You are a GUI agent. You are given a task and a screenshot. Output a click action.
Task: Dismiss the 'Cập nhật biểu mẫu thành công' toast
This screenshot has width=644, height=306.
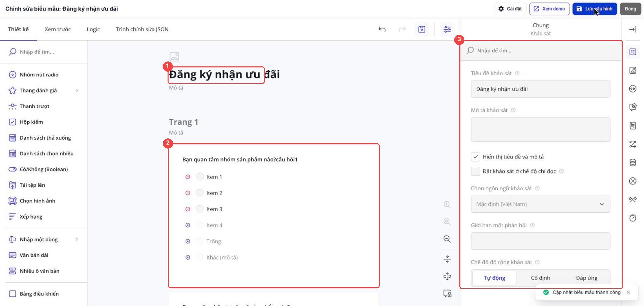[x=628, y=292]
